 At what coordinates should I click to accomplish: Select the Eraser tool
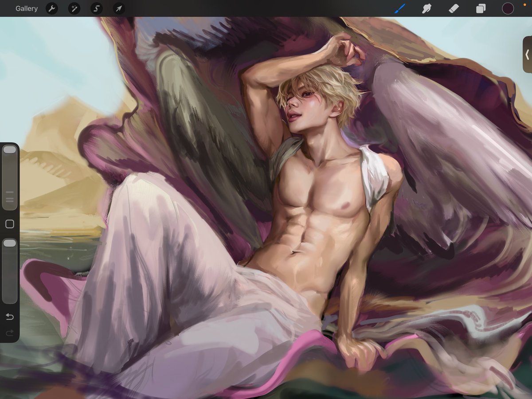point(454,8)
